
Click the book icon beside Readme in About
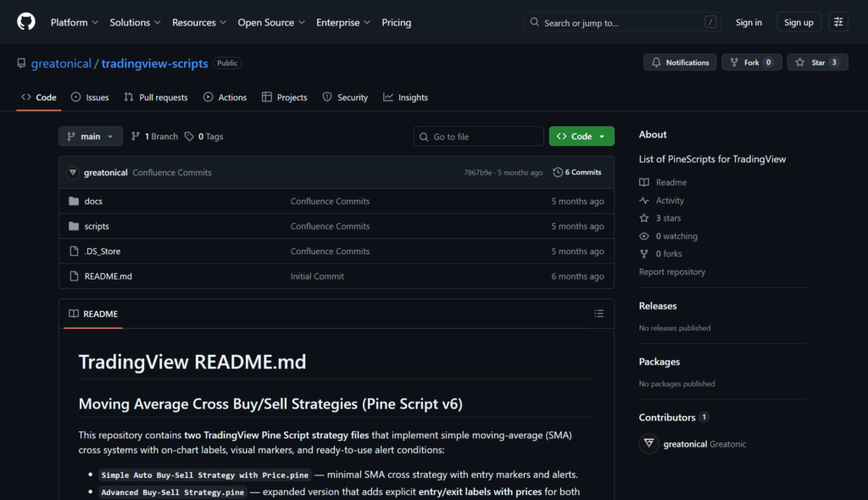[x=644, y=182]
